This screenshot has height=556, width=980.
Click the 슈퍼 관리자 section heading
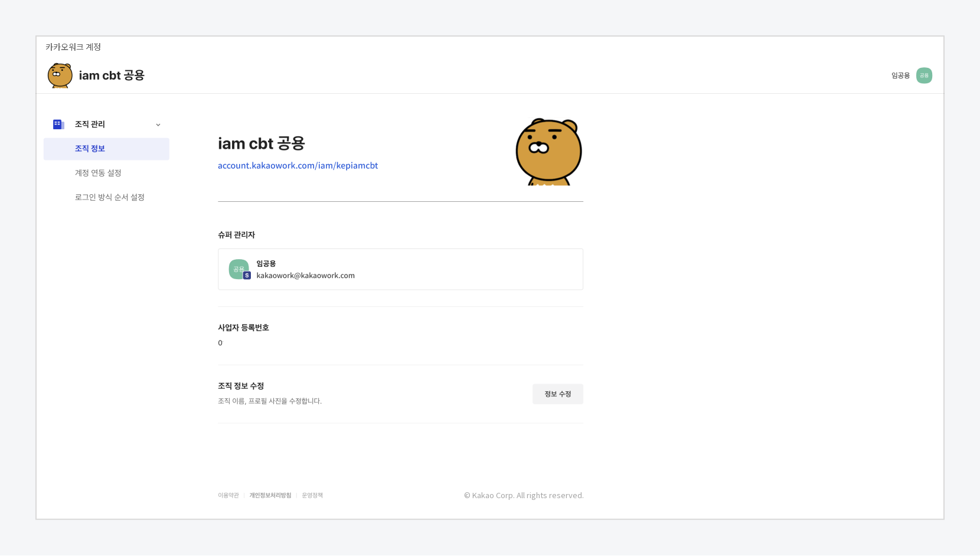[x=236, y=235]
